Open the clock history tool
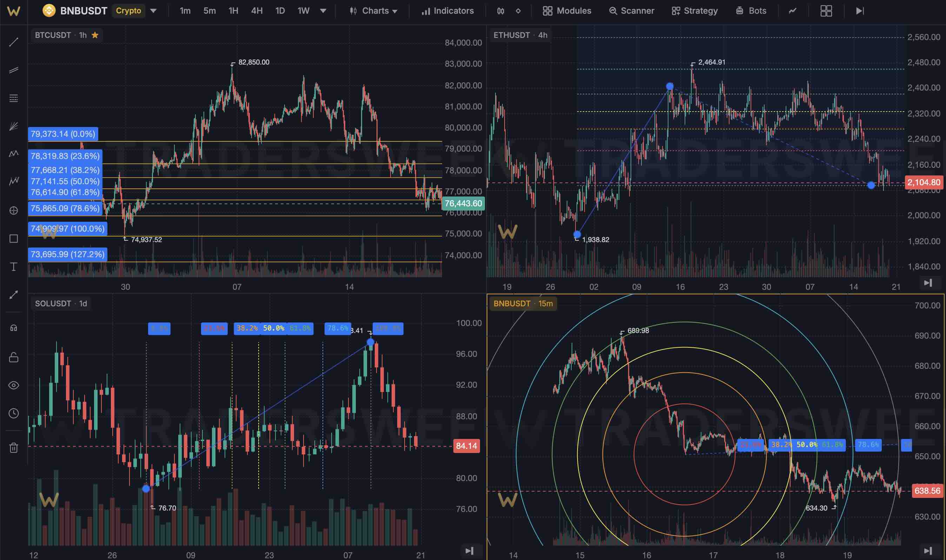Viewport: 946px width, 560px height. tap(14, 414)
